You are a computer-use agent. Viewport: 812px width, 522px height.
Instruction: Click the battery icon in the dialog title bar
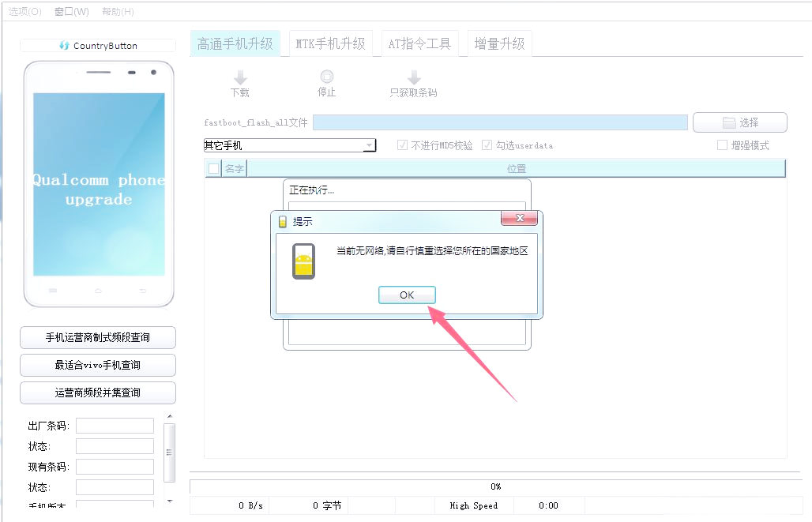point(283,221)
